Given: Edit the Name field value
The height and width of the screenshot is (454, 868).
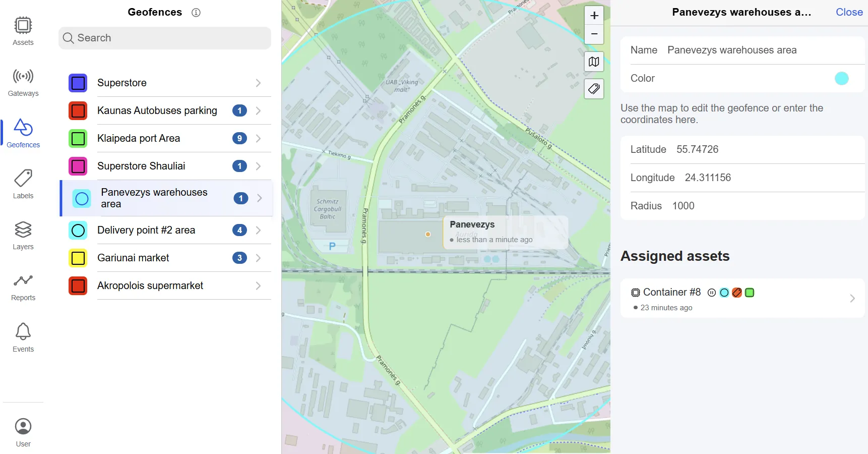Looking at the screenshot, I should tap(732, 50).
